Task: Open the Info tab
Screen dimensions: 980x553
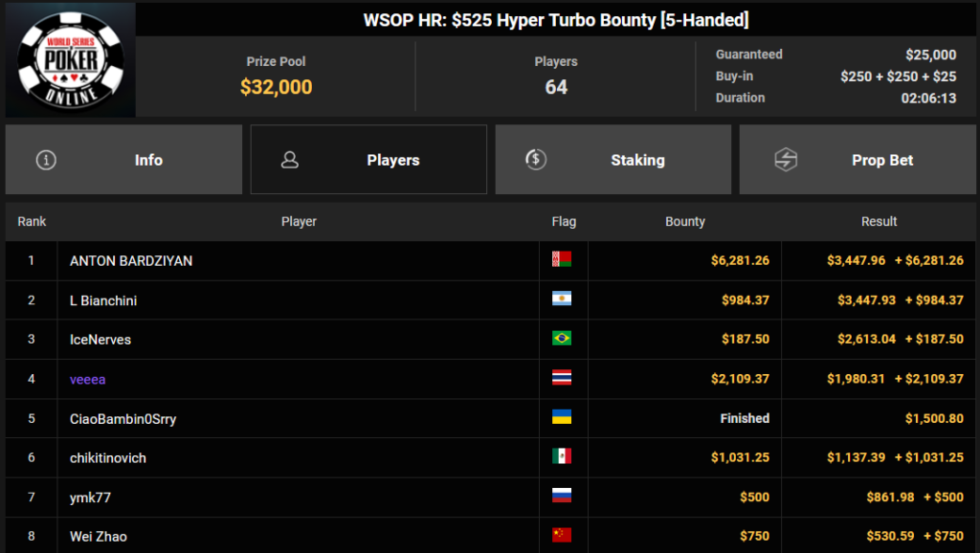Action: (123, 160)
